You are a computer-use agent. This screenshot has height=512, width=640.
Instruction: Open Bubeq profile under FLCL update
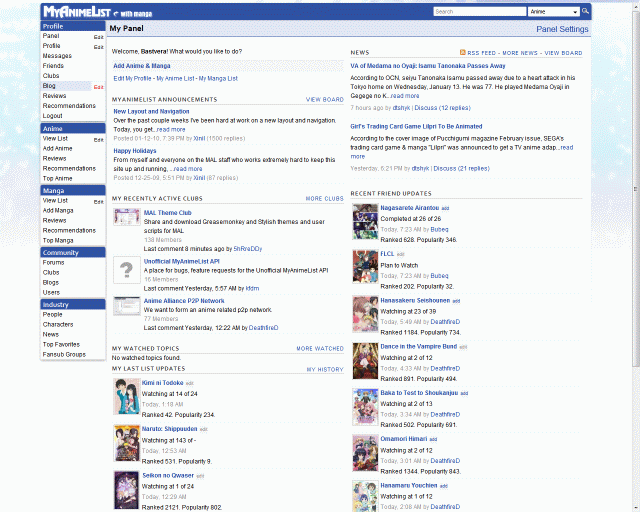tap(439, 276)
